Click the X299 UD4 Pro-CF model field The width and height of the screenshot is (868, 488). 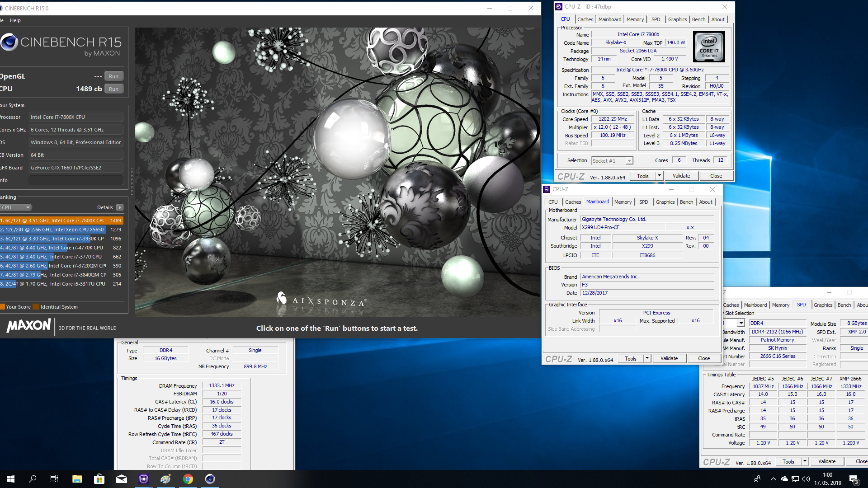[623, 227]
